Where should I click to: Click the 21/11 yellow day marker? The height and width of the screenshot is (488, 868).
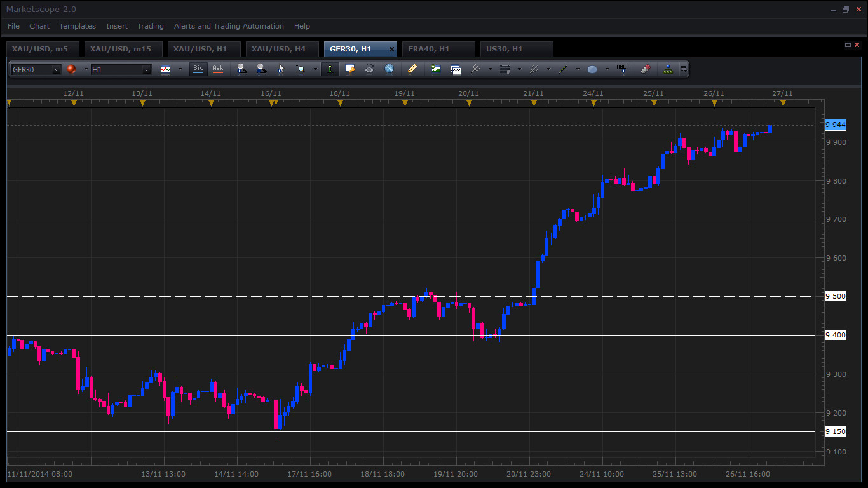534,103
